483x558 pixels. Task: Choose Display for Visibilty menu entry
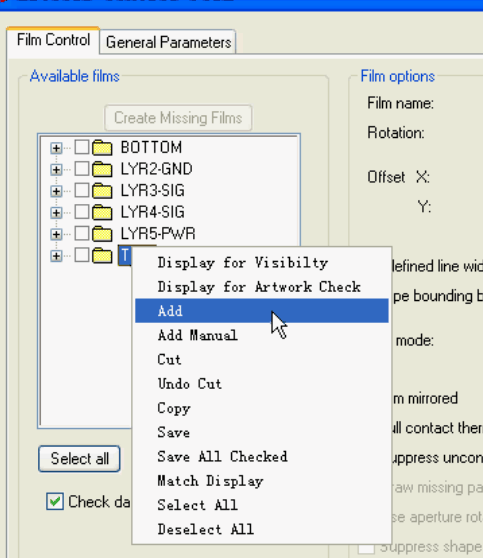[x=262, y=263]
